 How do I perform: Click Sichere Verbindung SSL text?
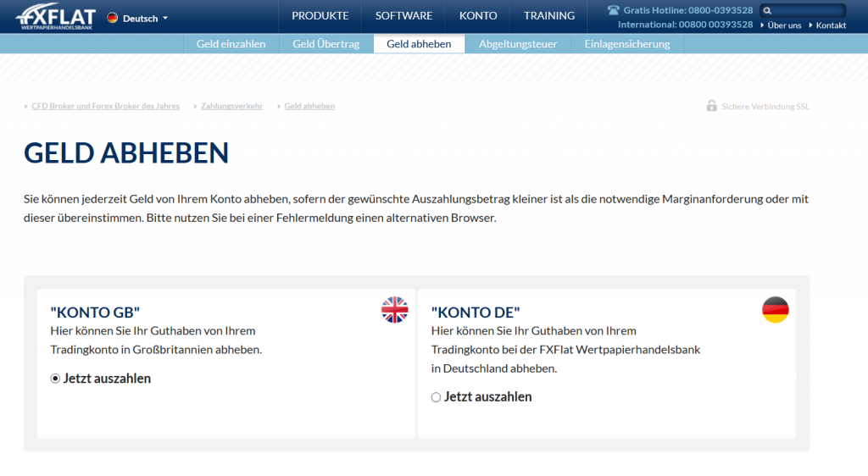(765, 107)
